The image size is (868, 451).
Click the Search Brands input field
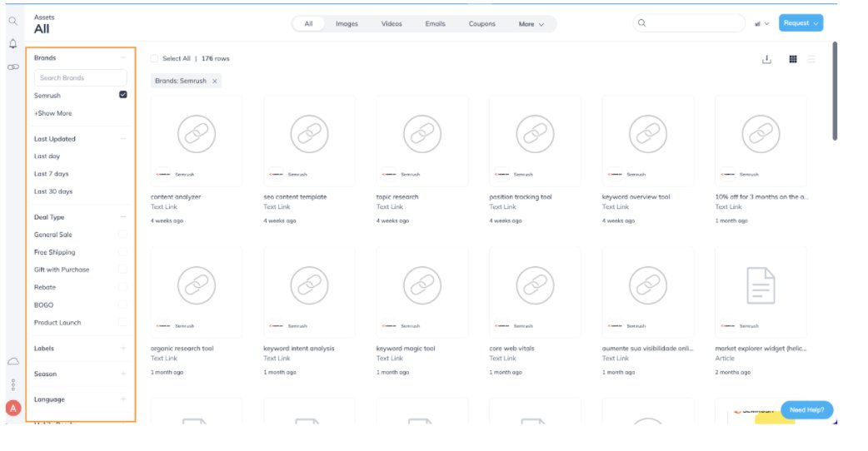80,78
